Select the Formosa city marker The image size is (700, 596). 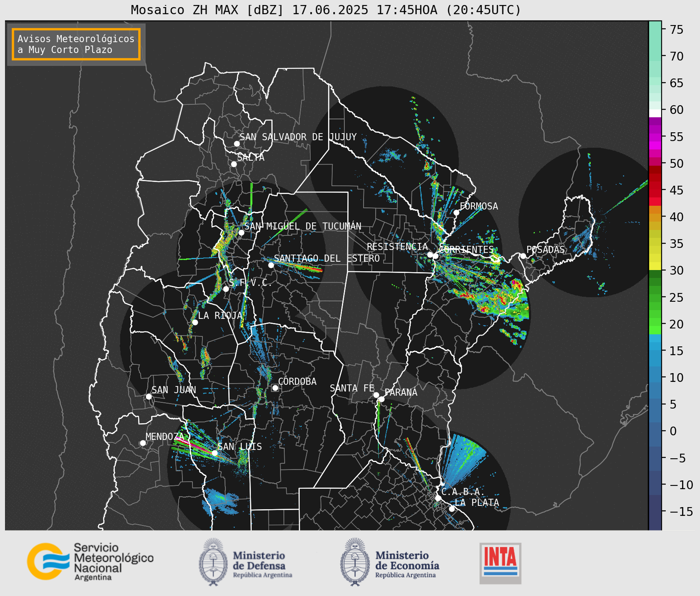coord(456,212)
